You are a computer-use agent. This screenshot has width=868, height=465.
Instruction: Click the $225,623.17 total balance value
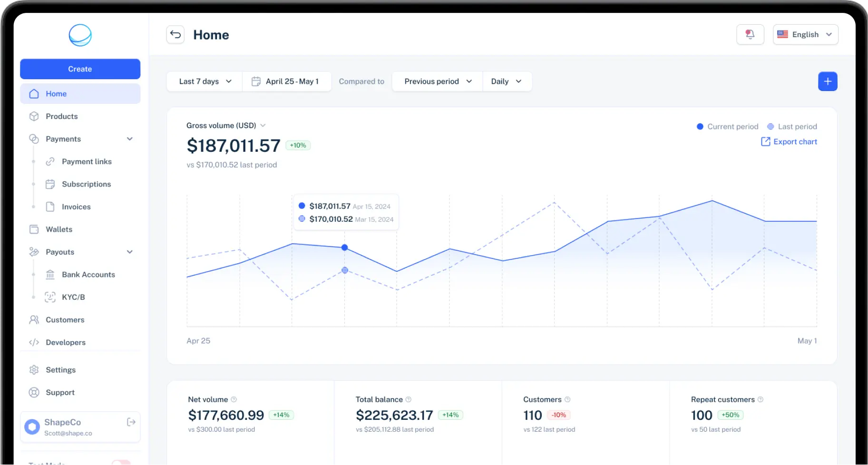pyautogui.click(x=394, y=416)
